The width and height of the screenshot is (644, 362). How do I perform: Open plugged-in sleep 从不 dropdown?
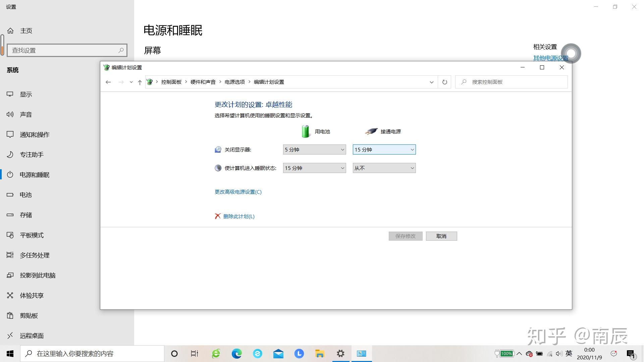click(x=384, y=168)
